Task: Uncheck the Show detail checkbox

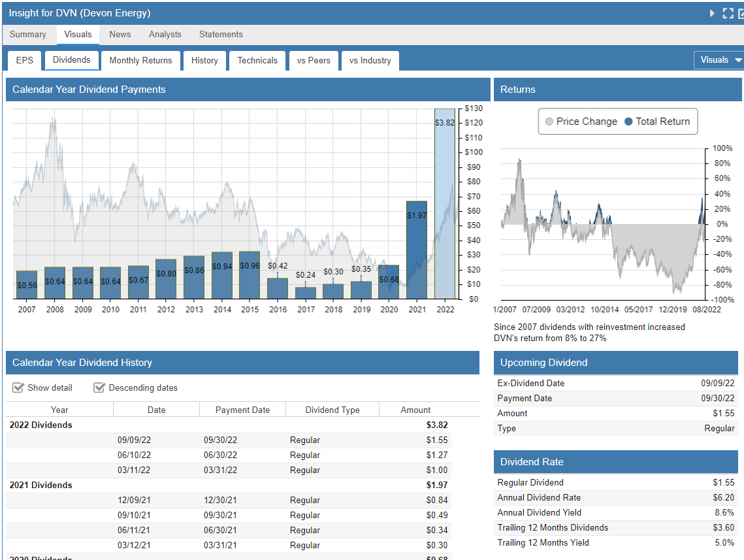Action: coord(18,387)
